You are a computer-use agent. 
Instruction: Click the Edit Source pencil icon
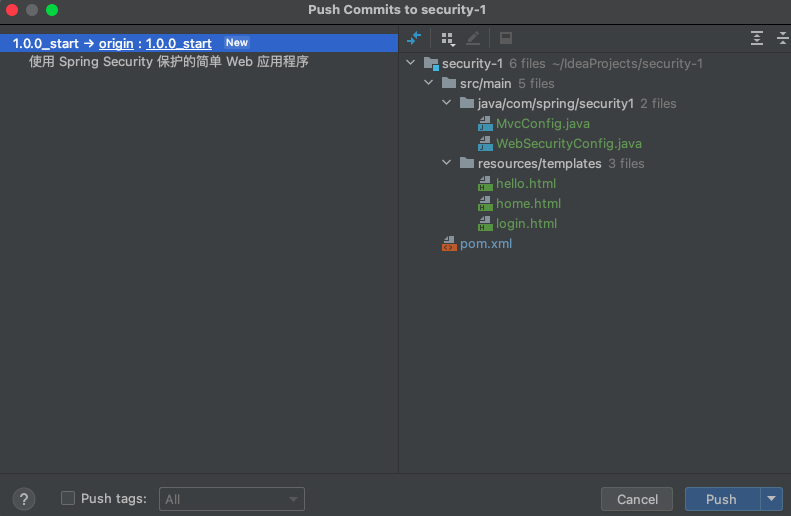click(x=473, y=38)
